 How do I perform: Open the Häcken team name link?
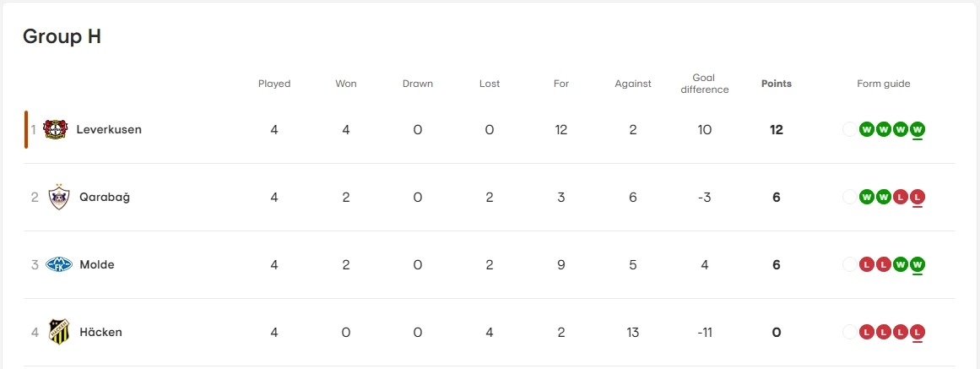[100, 332]
